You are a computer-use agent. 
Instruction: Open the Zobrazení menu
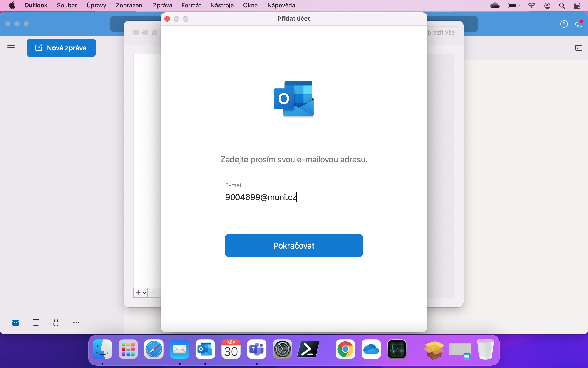tap(130, 5)
